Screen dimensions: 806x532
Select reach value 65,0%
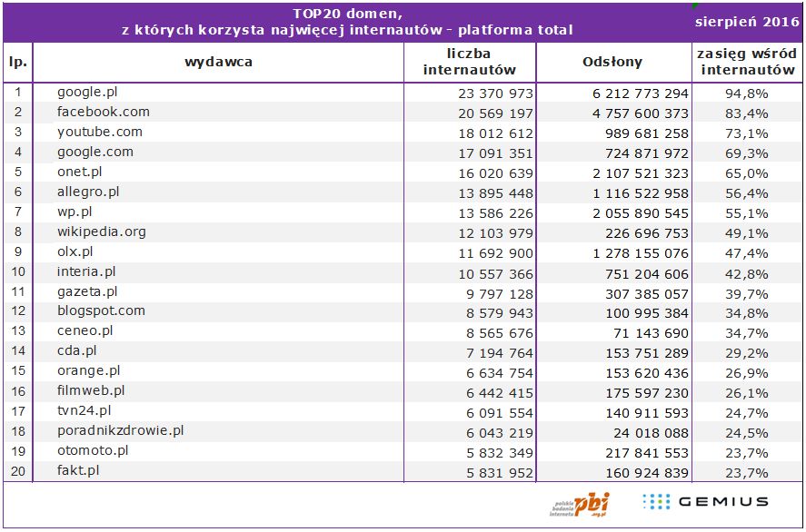pos(746,174)
